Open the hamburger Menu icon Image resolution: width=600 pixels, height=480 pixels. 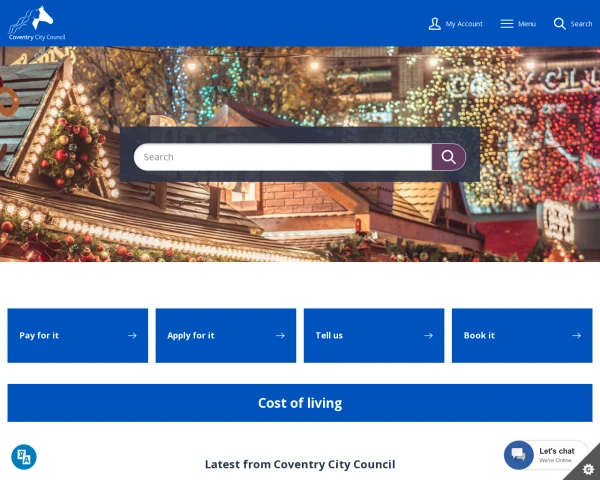pyautogui.click(x=507, y=24)
